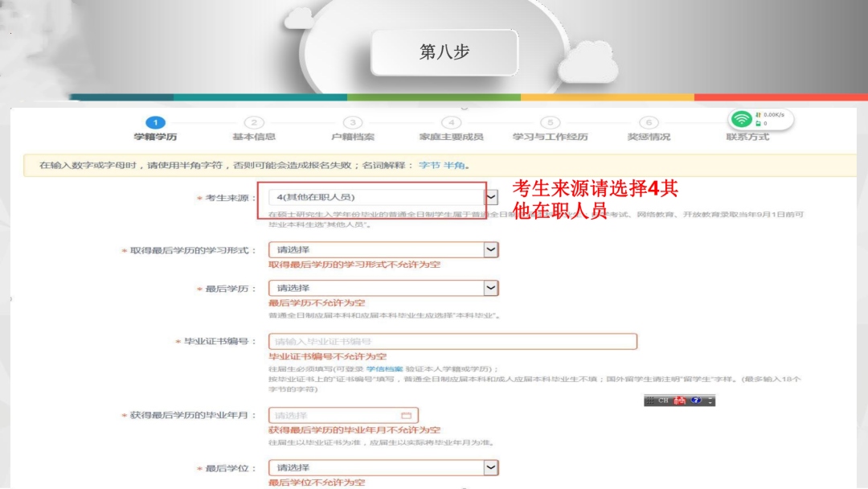
Task: Click the blue help icon on language bar
Action: 695,401
